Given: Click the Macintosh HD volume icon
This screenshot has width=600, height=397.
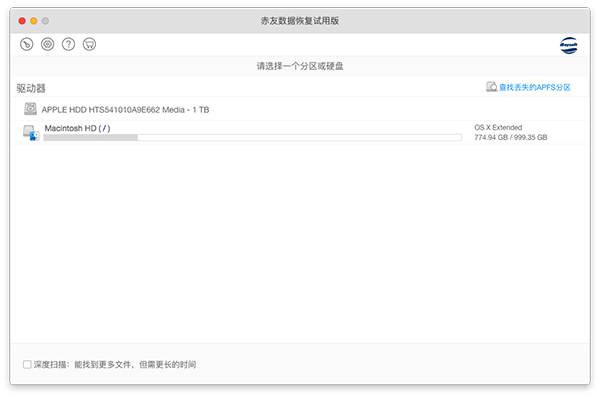Looking at the screenshot, I should pyautogui.click(x=31, y=132).
